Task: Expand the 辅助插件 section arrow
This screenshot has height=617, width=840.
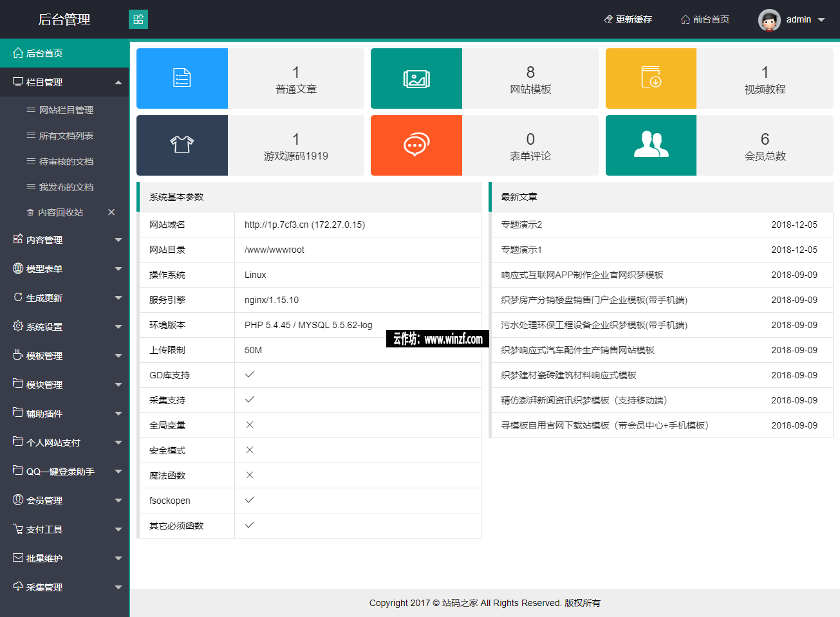Action: pyautogui.click(x=118, y=414)
